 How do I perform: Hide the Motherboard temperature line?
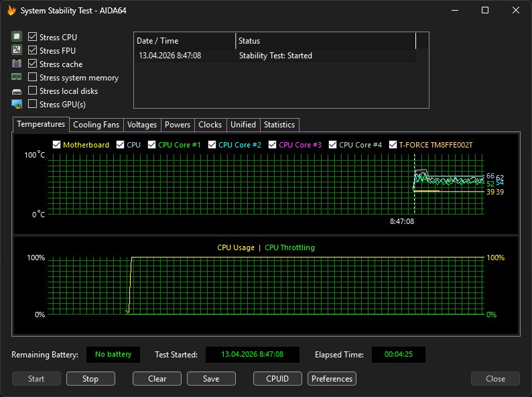pyautogui.click(x=57, y=145)
